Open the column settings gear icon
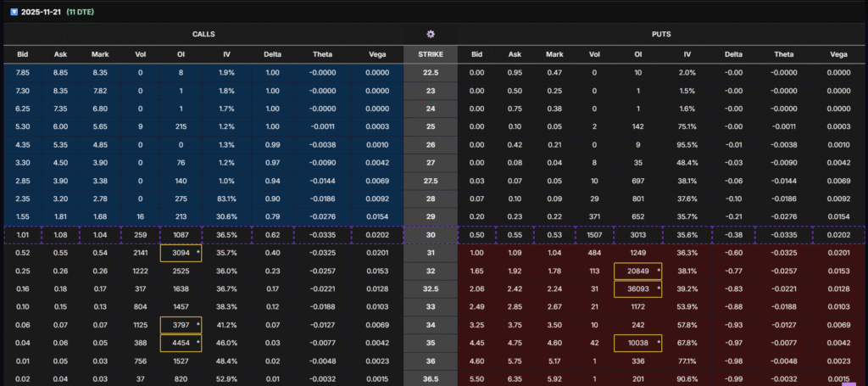The height and width of the screenshot is (386, 868). pyautogui.click(x=431, y=34)
